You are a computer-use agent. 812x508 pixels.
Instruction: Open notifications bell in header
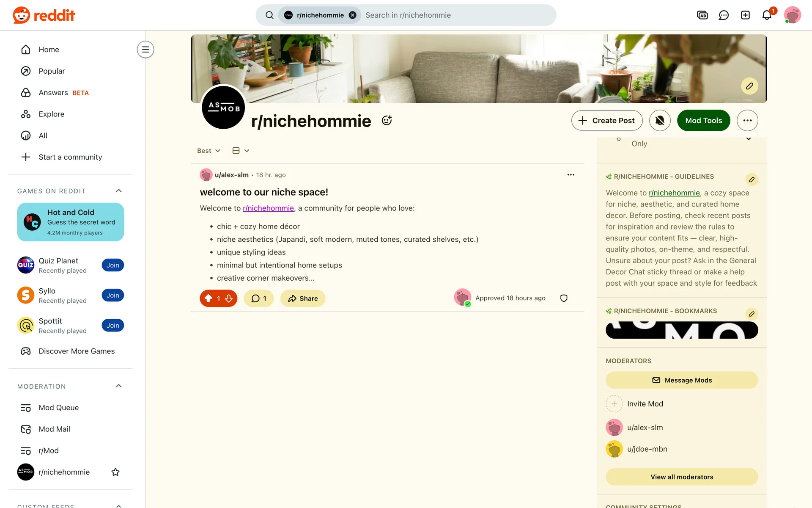pyautogui.click(x=767, y=15)
